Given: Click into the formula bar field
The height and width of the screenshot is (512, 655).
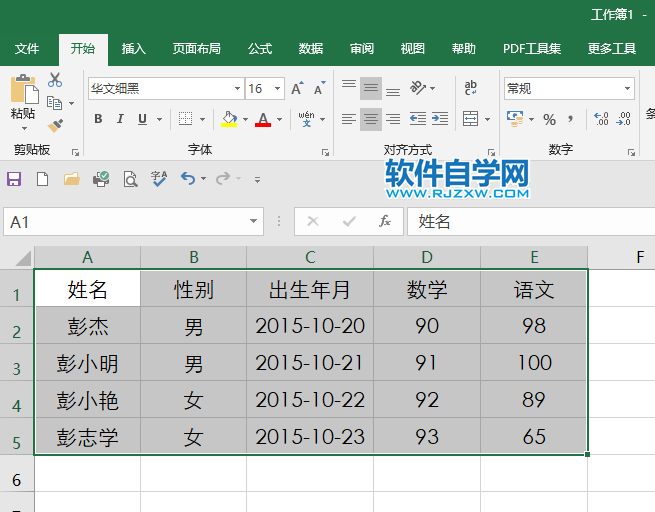Looking at the screenshot, I should coord(531,221).
